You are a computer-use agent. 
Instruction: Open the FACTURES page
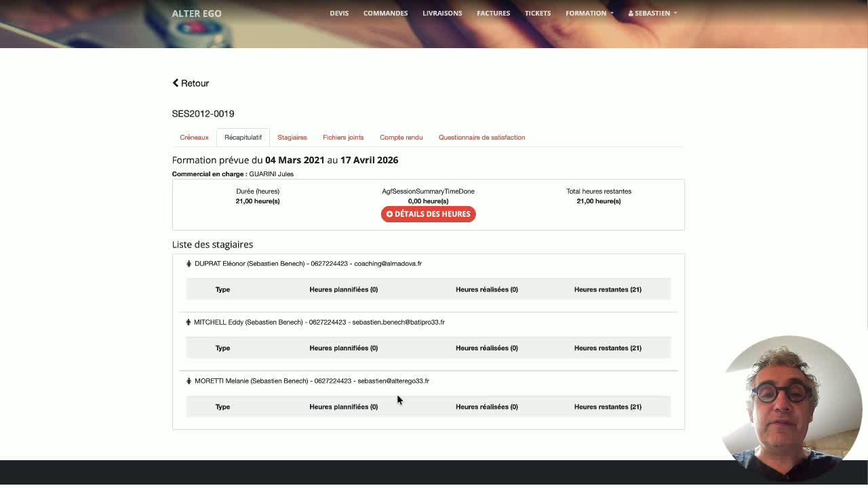(x=493, y=14)
